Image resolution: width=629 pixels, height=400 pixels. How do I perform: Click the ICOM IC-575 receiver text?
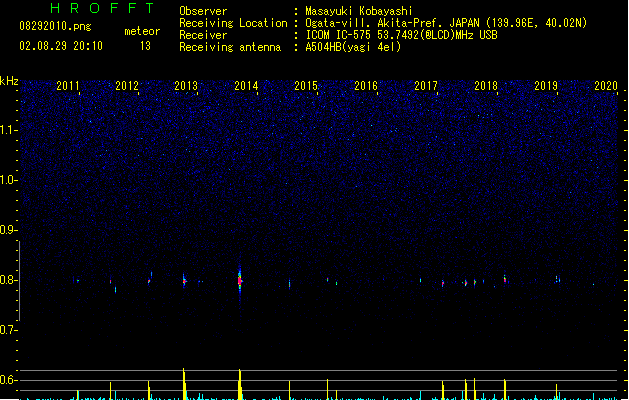tap(401, 35)
